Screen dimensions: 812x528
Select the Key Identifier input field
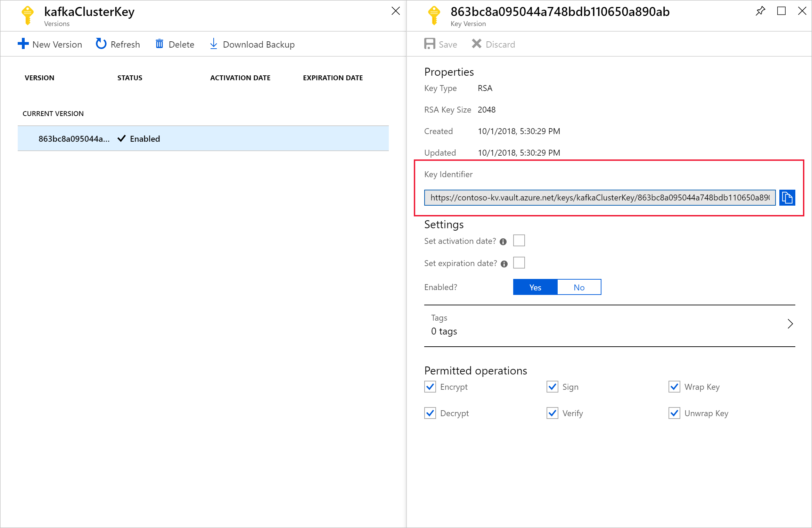(x=600, y=197)
